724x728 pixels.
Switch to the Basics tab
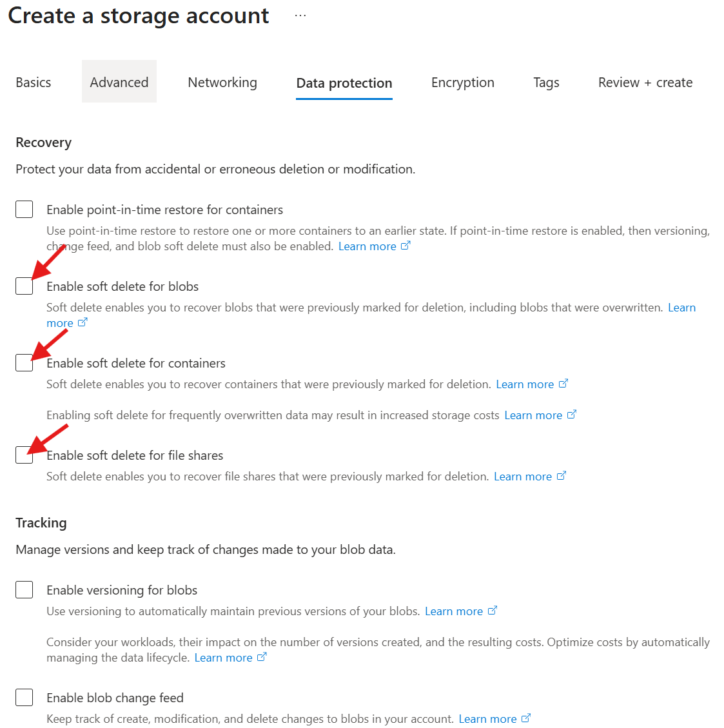point(34,83)
